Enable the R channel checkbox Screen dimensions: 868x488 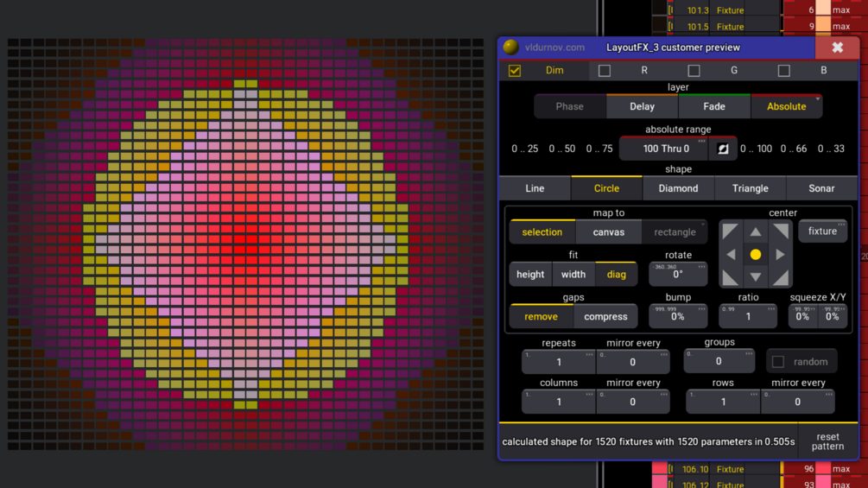[x=605, y=70]
